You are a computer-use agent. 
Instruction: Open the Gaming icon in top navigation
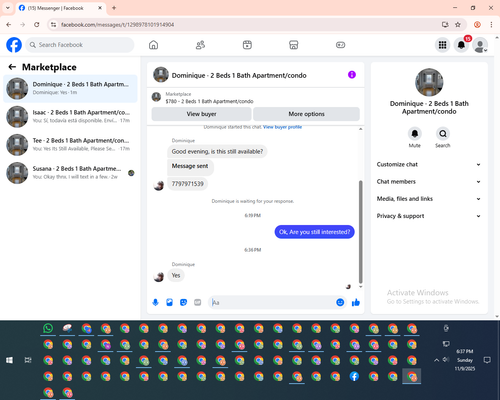coord(340,45)
